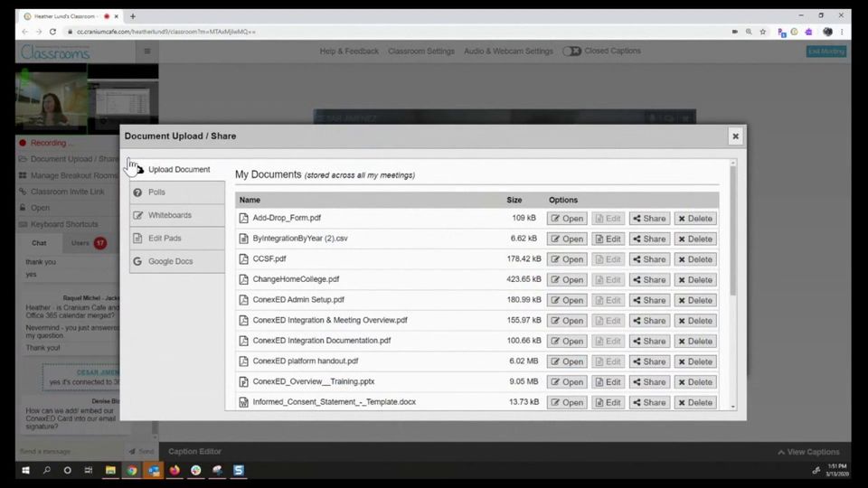Close the Document Upload / Share dialog
The image size is (868, 488).
point(735,136)
